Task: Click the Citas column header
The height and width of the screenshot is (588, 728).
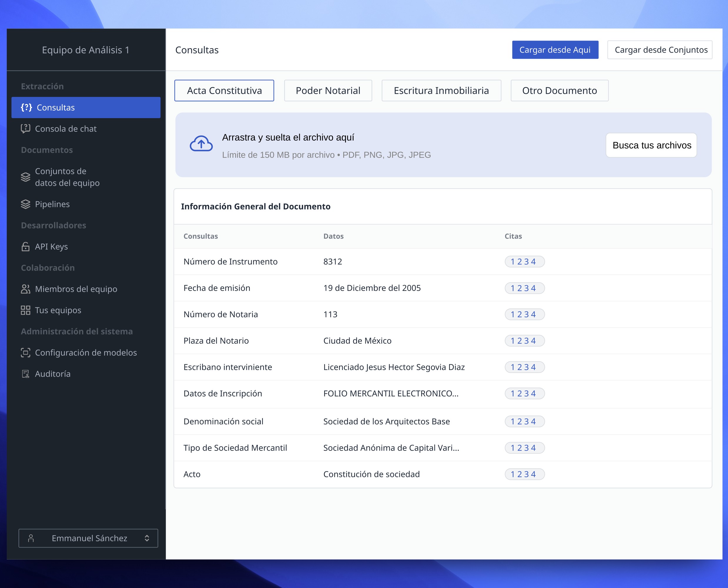Action: (513, 236)
